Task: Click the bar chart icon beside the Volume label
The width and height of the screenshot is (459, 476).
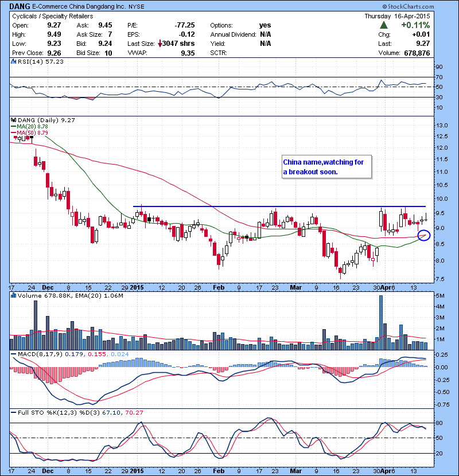Action: pyautogui.click(x=13, y=295)
